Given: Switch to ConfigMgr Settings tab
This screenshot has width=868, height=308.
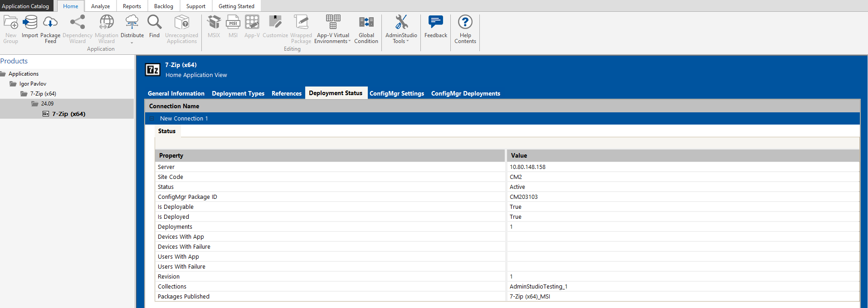Looking at the screenshot, I should [x=396, y=93].
